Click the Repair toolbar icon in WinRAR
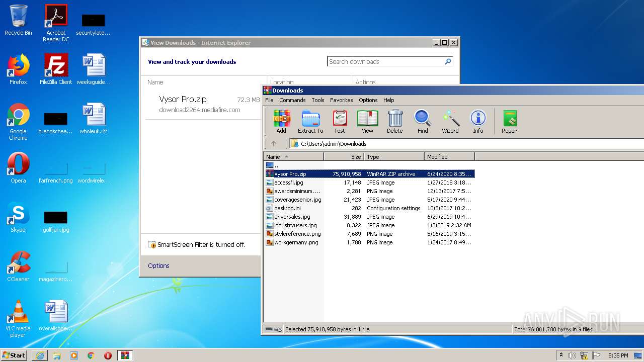 pos(509,122)
